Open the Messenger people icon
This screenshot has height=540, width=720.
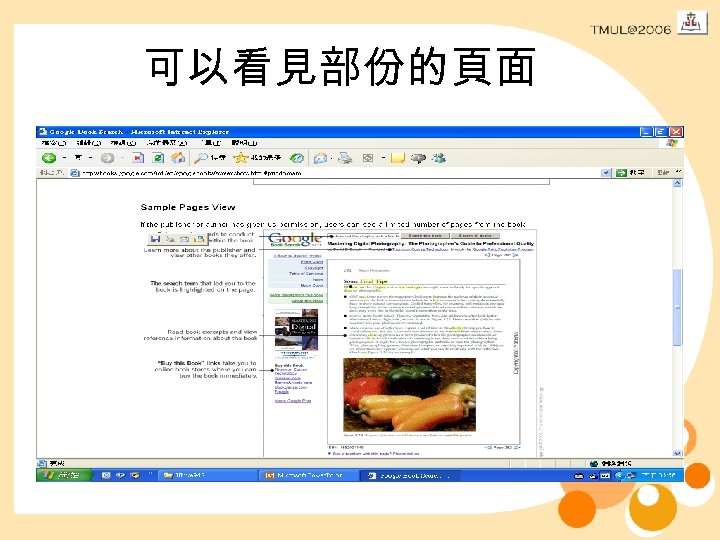[439, 158]
